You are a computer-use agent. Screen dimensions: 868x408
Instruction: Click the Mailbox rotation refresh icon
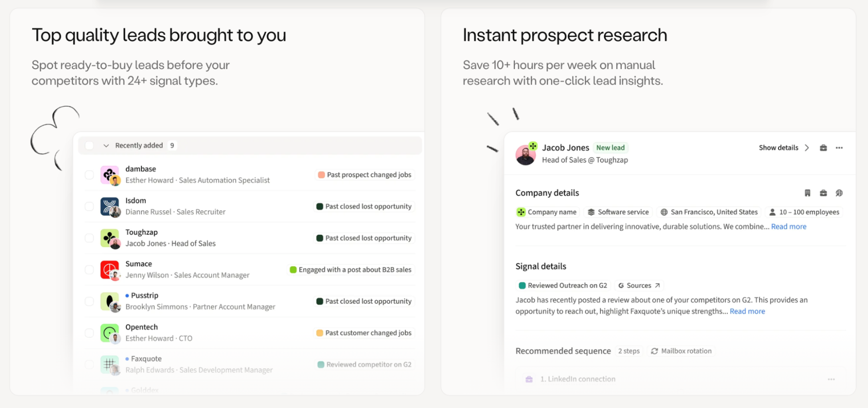pos(654,351)
